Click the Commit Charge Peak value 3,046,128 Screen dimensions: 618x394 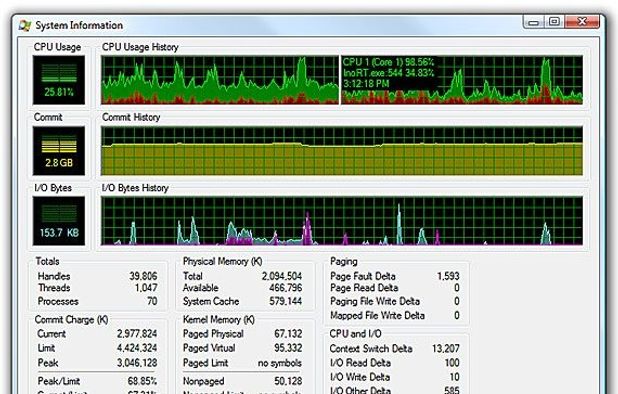click(x=137, y=362)
